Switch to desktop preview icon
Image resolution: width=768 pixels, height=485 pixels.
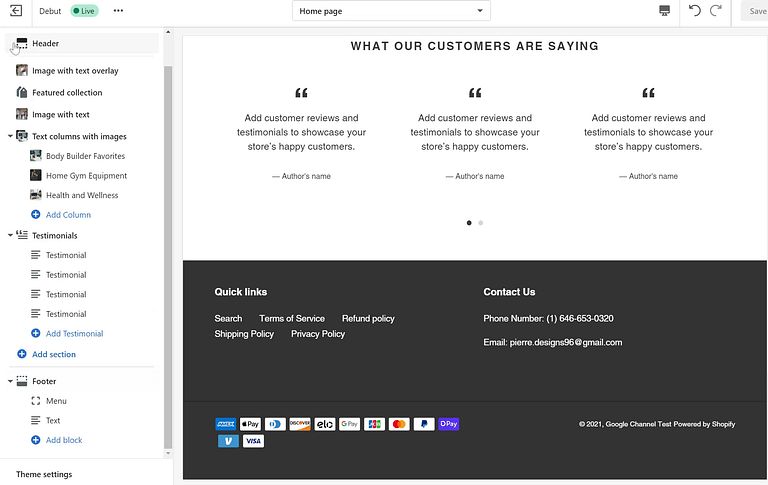664,10
